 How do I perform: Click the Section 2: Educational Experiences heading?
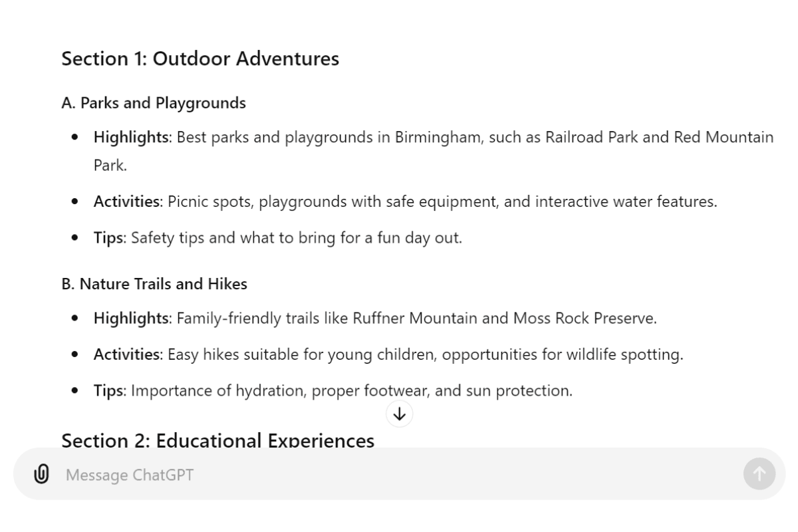[x=218, y=440]
